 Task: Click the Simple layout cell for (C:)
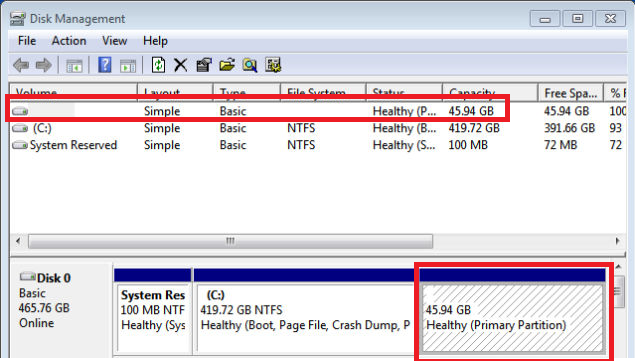click(162, 128)
